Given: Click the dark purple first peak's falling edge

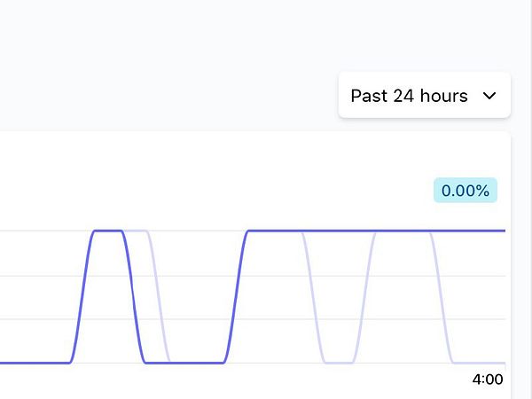Looking at the screenshot, I should click(134, 297).
